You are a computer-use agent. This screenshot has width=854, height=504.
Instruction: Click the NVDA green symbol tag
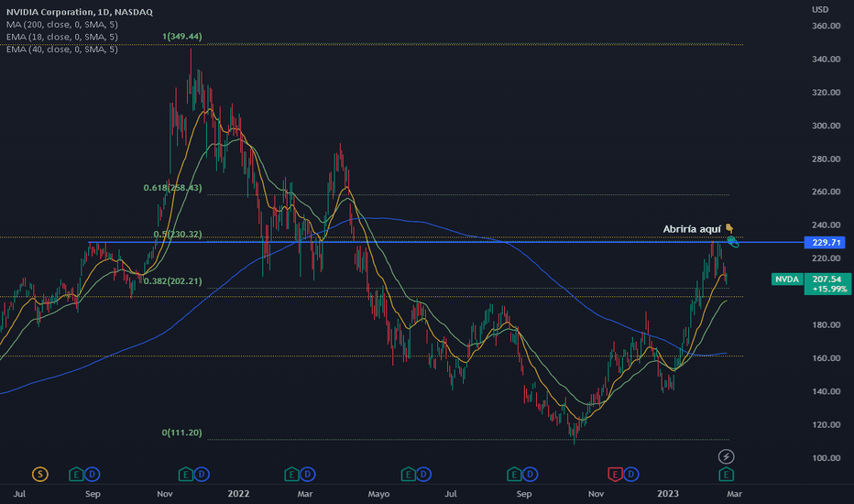point(787,279)
